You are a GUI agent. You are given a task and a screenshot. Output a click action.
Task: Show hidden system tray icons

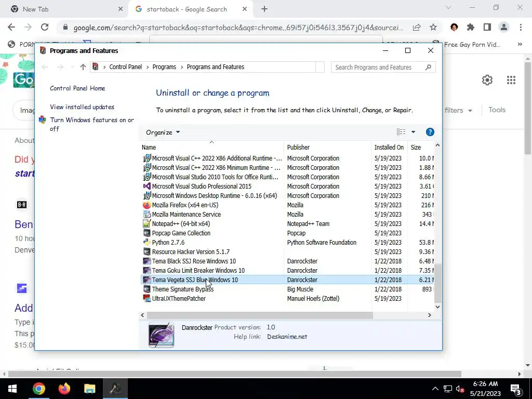click(435, 389)
